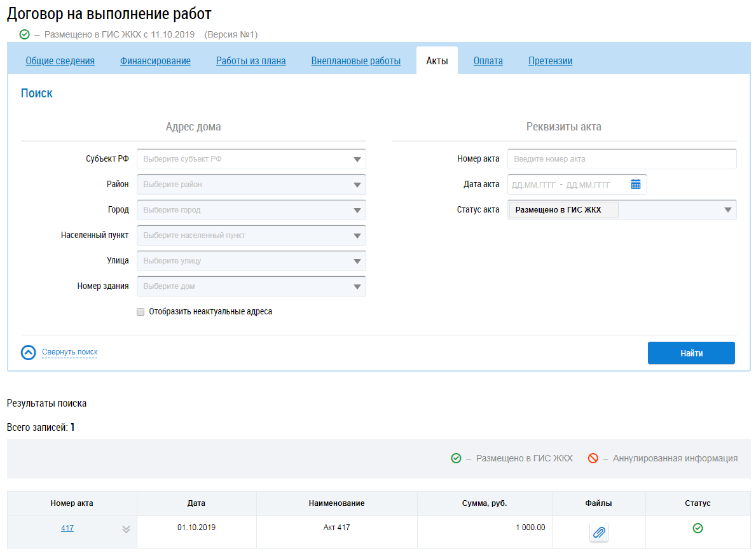Open the Субъект РФ dropdown
Image resolution: width=756 pixels, height=553 pixels.
[251, 159]
